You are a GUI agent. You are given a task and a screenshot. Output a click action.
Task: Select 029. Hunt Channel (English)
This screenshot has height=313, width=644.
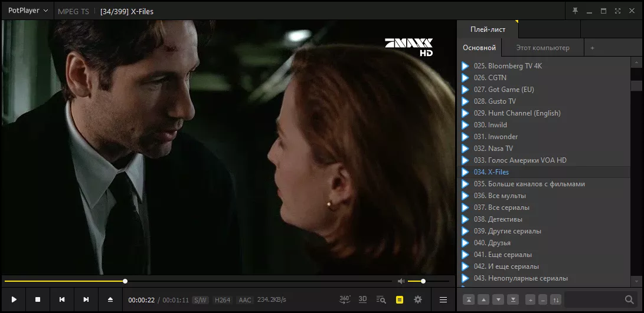click(544, 113)
